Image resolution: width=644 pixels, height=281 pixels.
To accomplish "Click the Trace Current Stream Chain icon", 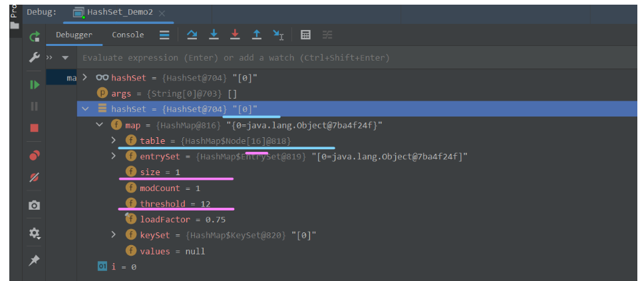I will [327, 35].
